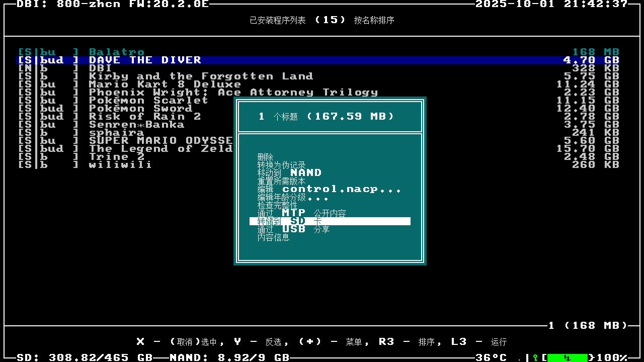Click the R3 sort hint
The height and width of the screenshot is (362, 644).
(x=407, y=341)
